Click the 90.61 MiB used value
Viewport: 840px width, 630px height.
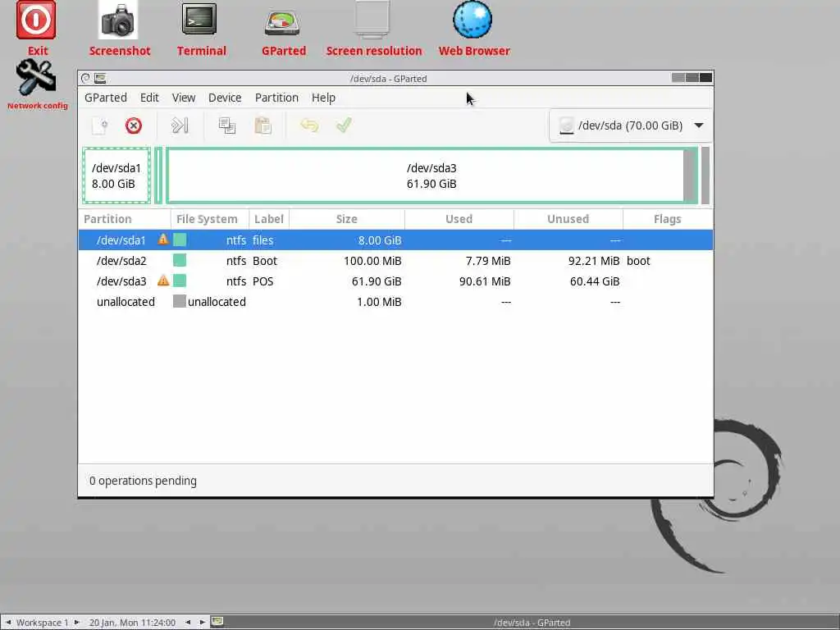pyautogui.click(x=485, y=281)
